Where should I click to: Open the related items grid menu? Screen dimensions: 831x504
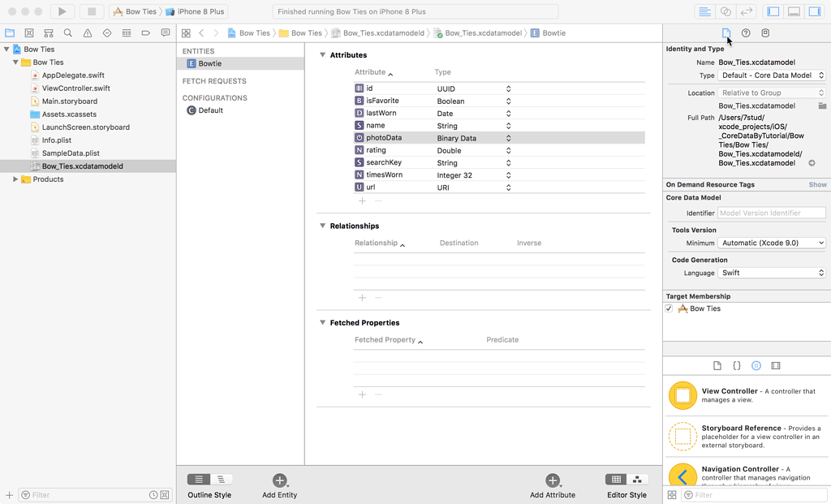click(x=186, y=32)
